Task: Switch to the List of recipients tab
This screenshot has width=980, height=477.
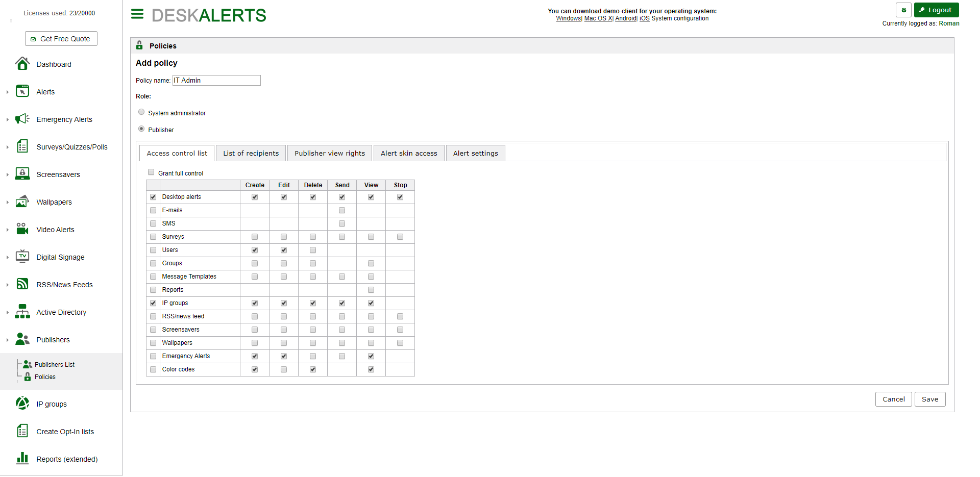Action: tap(251, 153)
